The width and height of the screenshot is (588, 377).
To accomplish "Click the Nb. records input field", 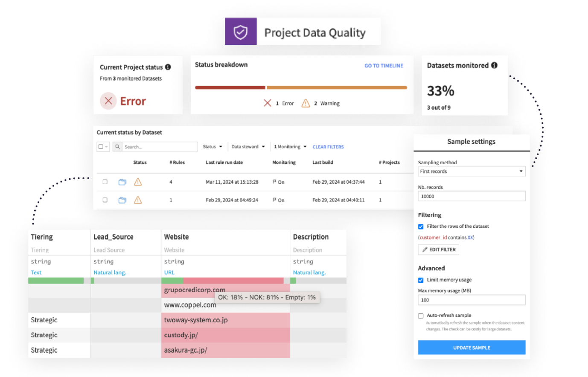I will (472, 196).
